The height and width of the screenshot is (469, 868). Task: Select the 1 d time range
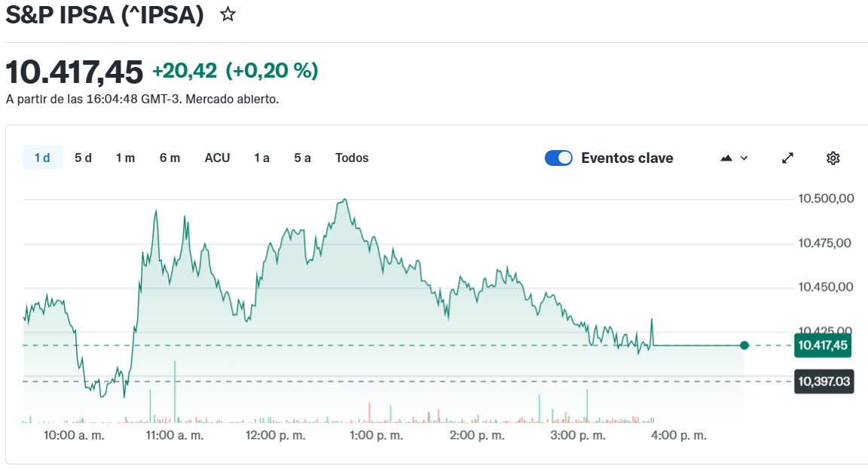[42, 158]
